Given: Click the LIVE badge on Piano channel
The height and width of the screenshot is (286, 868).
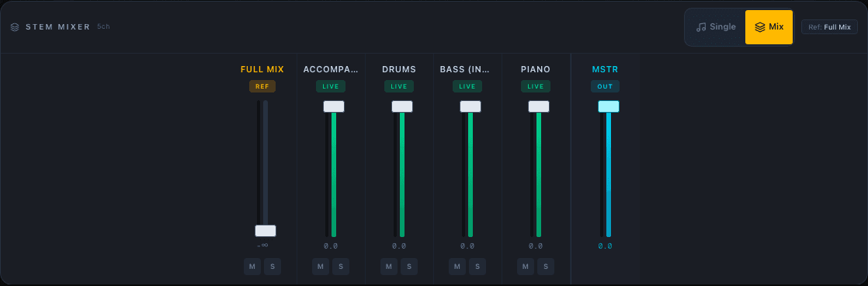Looking at the screenshot, I should pyautogui.click(x=535, y=86).
